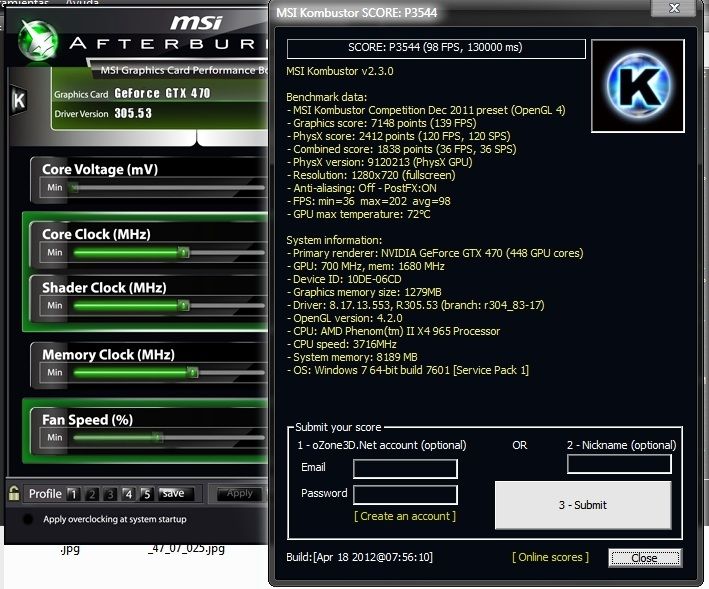The width and height of the screenshot is (709, 589).
Task: Click the Primary renderer GTX 470 line
Action: [435, 253]
